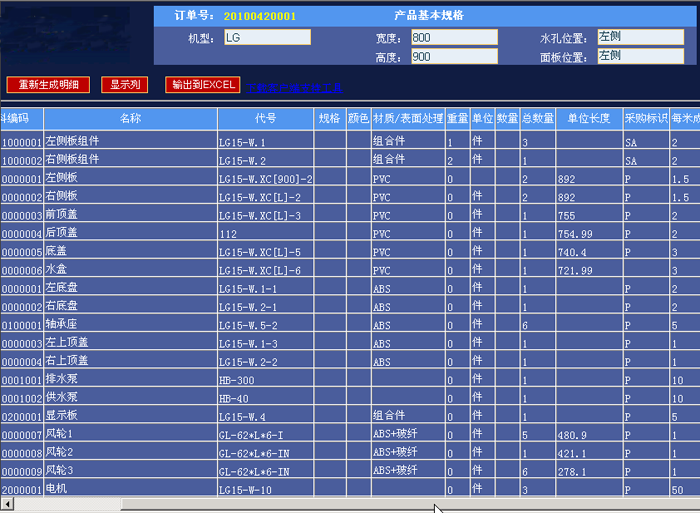Click the 输出到EXCEL button

[x=203, y=85]
